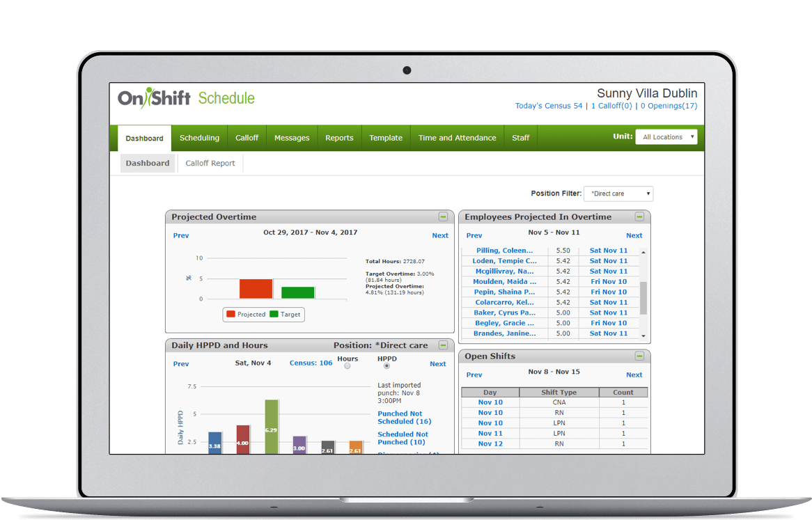Click the green 6.29 HPPD bar
The image size is (812, 520).
(x=272, y=425)
